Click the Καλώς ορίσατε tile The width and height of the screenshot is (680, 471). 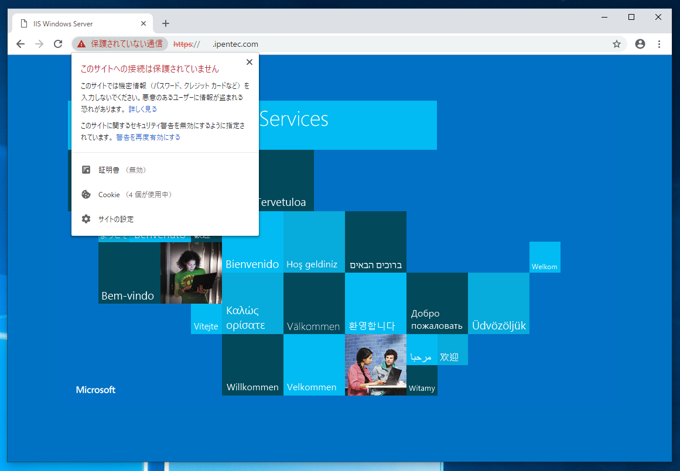pyautogui.click(x=252, y=304)
